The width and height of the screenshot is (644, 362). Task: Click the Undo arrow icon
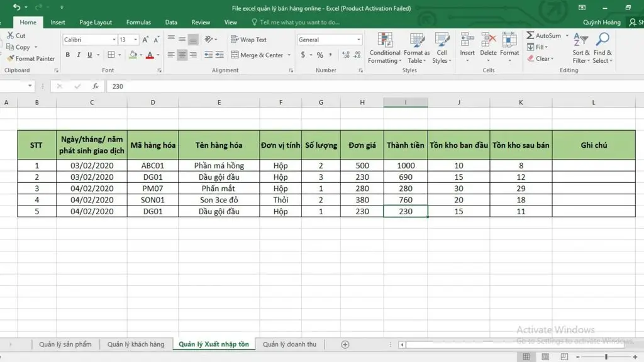pyautogui.click(x=16, y=7)
